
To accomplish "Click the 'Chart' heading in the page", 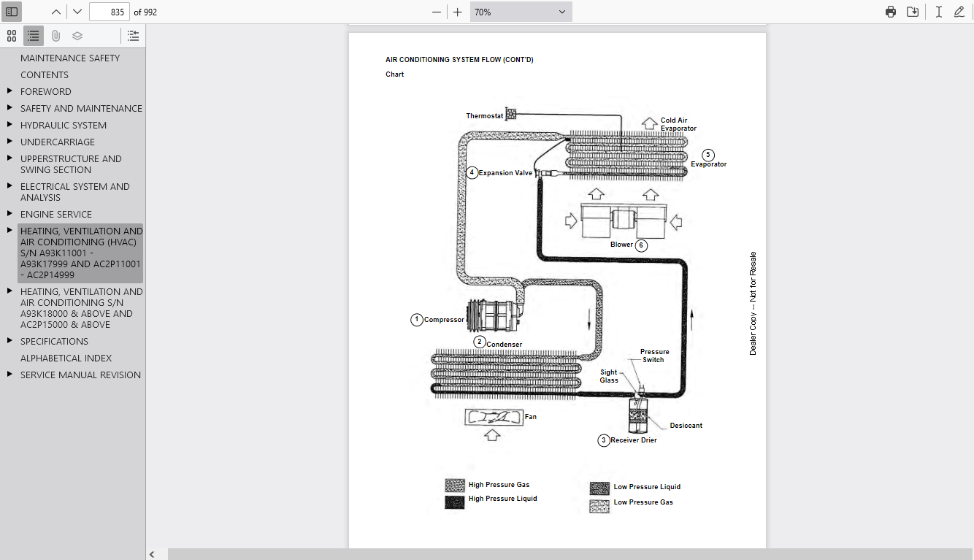I will tap(394, 74).
